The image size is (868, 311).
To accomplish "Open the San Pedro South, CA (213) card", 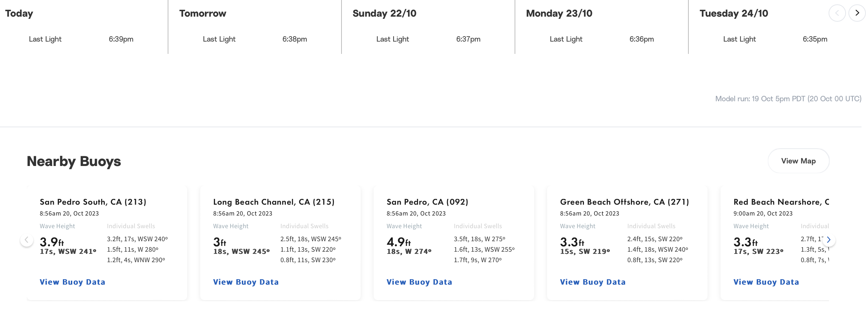I will pos(93,202).
